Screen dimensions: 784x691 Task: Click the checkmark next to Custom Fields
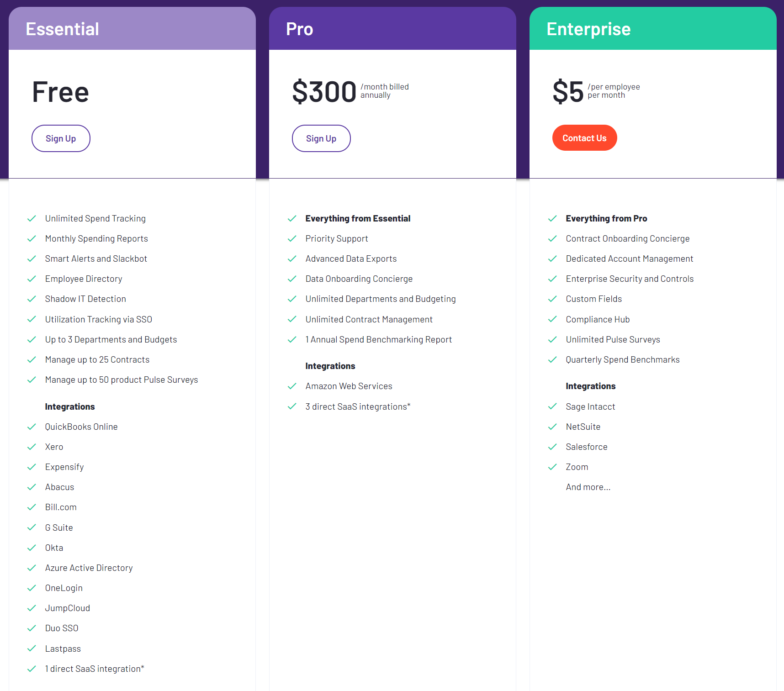point(552,299)
